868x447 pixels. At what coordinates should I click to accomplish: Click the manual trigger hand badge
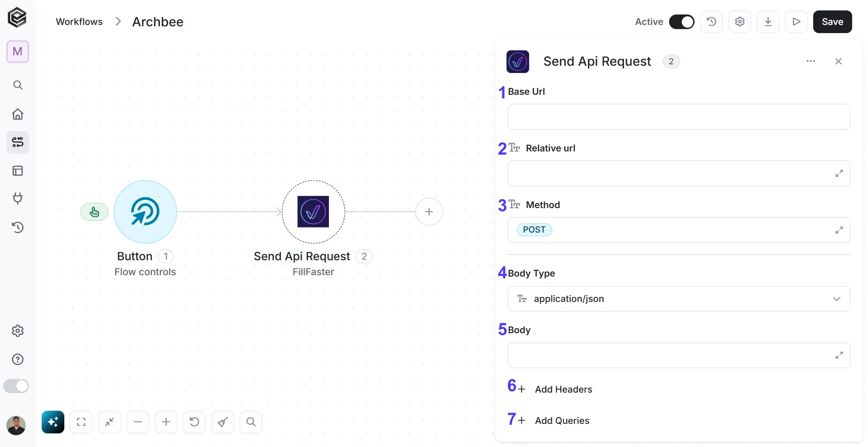pyautogui.click(x=94, y=212)
